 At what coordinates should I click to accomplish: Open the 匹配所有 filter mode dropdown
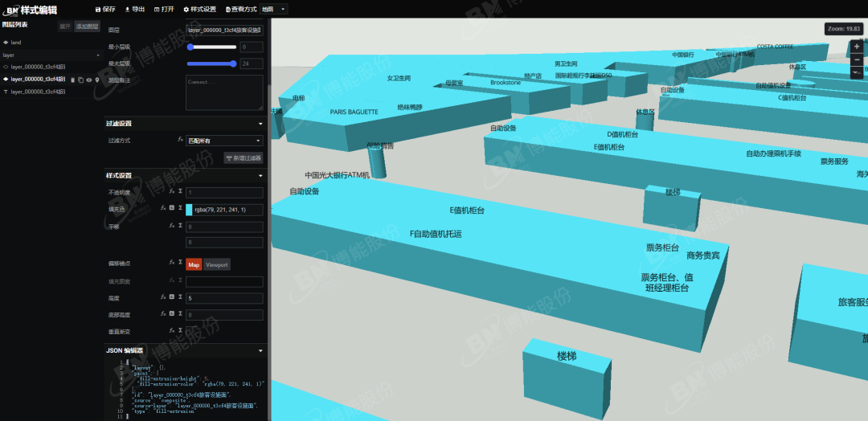pos(224,141)
